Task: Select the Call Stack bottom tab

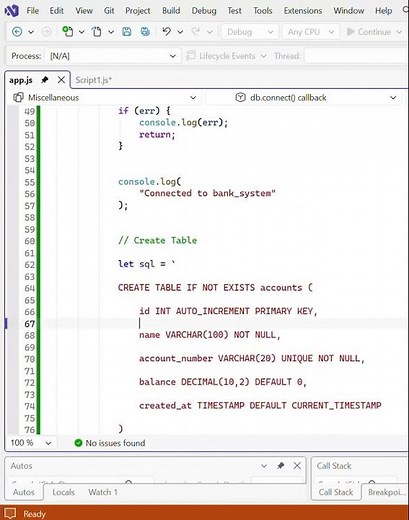Action: [x=336, y=492]
